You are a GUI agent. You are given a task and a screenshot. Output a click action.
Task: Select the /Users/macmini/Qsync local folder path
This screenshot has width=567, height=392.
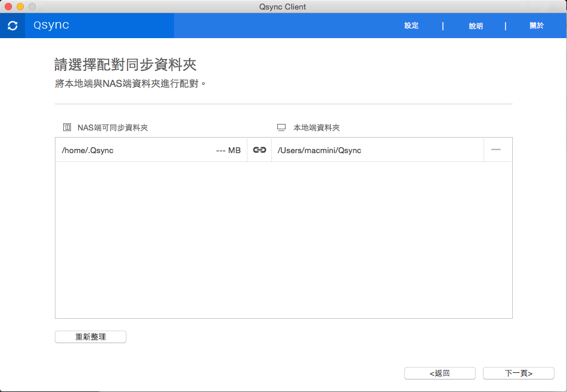(x=320, y=150)
